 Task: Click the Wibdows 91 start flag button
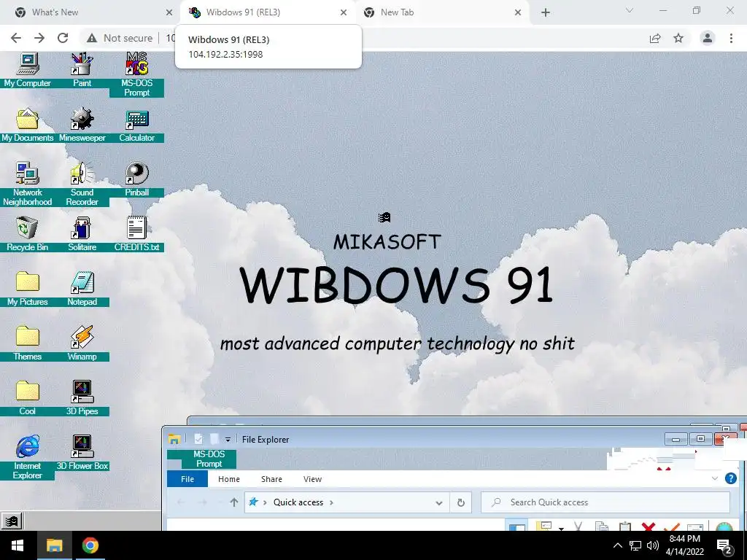coord(12,521)
